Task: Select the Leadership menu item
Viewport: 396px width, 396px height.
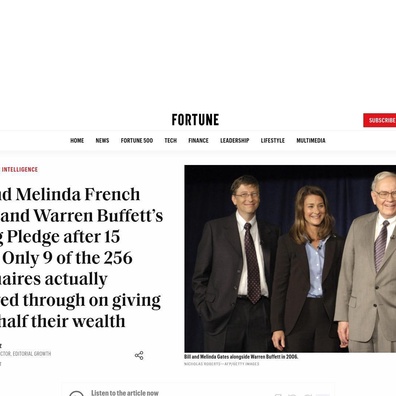Action: click(x=235, y=140)
